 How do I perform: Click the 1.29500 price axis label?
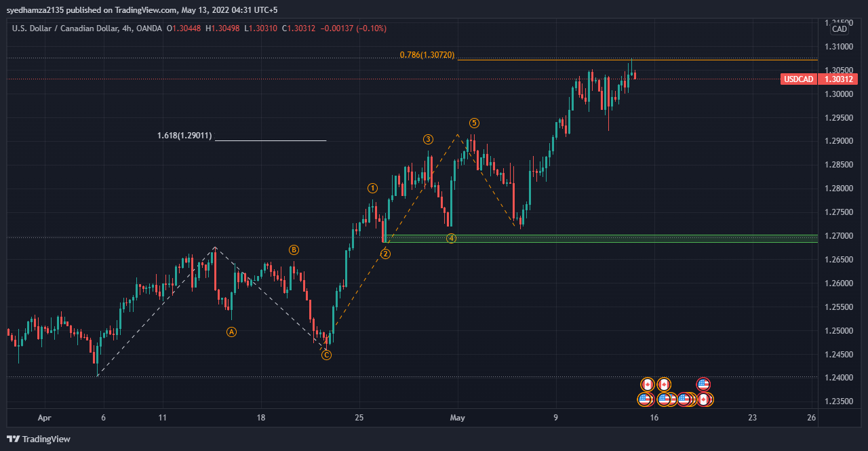pos(838,118)
